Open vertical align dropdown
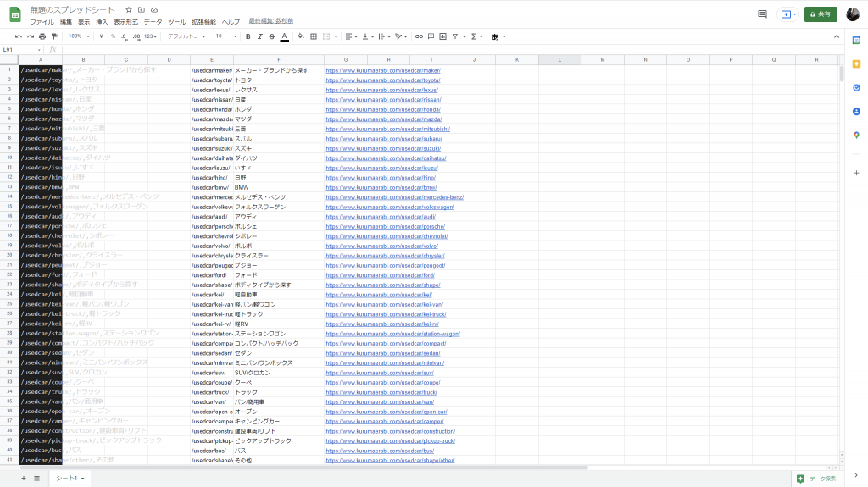Screen dimensions: 868x487 click(368, 36)
